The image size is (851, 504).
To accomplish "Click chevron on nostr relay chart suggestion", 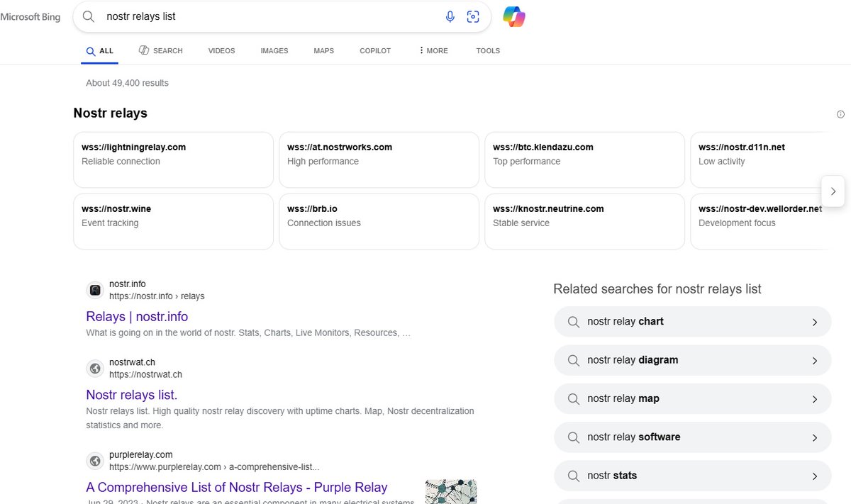I will (x=815, y=322).
